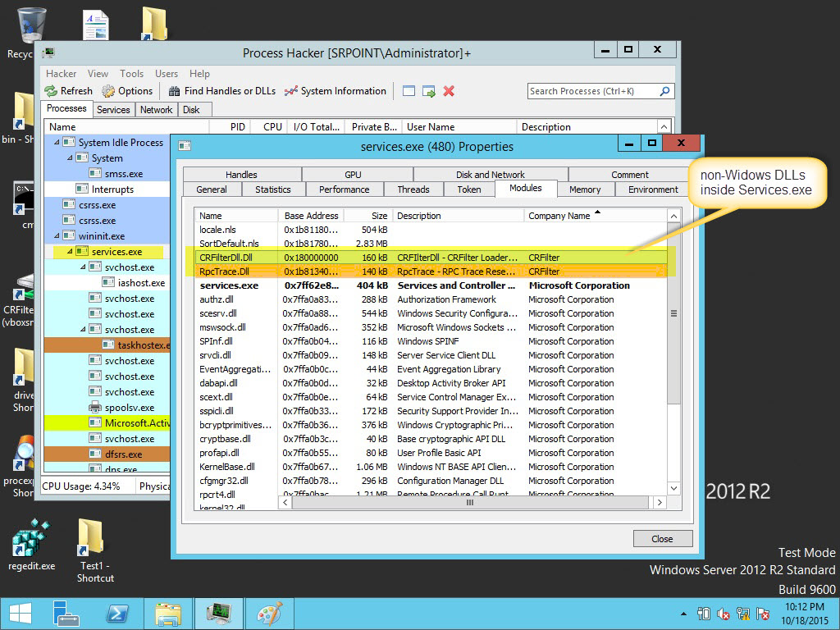Open the Hacker menu
Image resolution: width=840 pixels, height=630 pixels.
click(61, 74)
